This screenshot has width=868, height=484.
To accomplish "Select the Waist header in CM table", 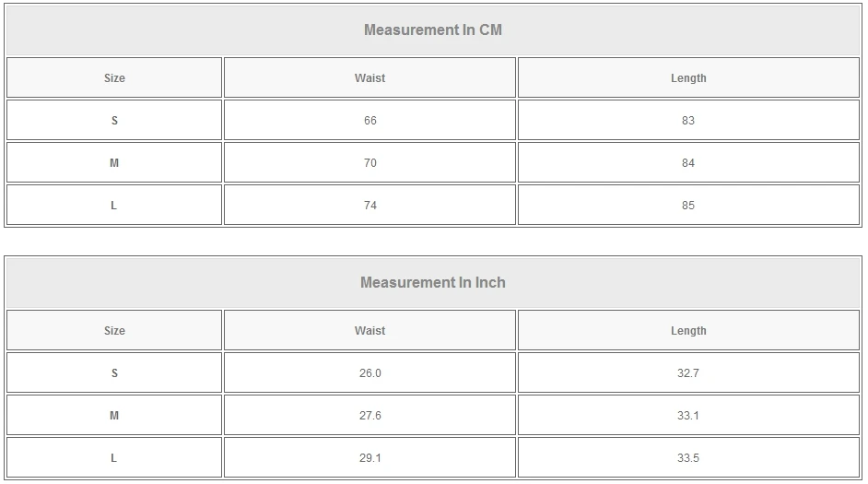I will pyautogui.click(x=369, y=78).
